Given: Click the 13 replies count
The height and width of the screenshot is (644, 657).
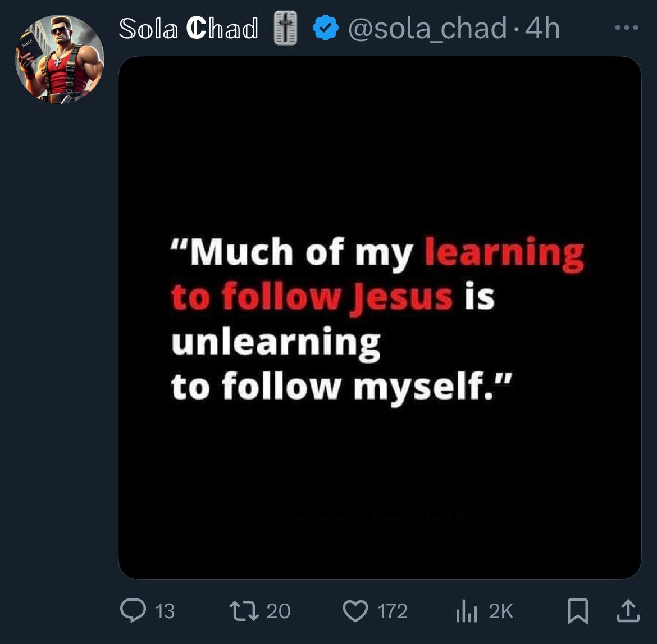Looking at the screenshot, I should tap(165, 611).
